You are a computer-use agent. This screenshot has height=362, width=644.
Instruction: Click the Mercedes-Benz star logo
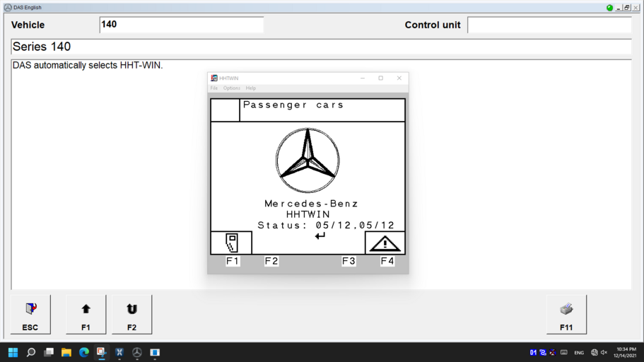(x=308, y=160)
